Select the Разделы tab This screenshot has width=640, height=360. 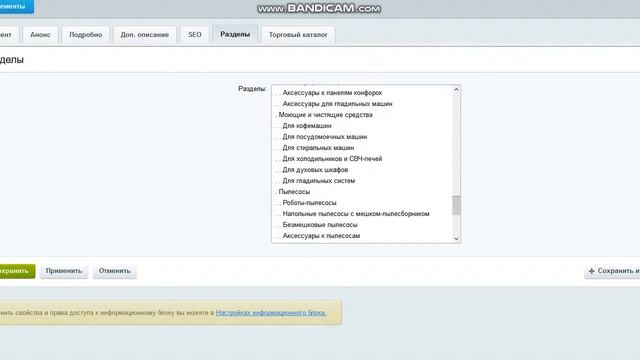pyautogui.click(x=235, y=34)
